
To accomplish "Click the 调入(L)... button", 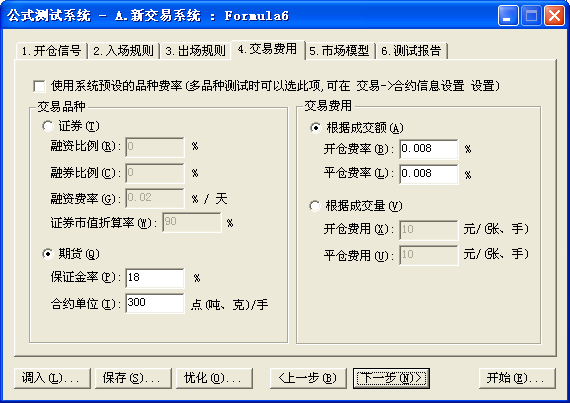I will tap(52, 378).
